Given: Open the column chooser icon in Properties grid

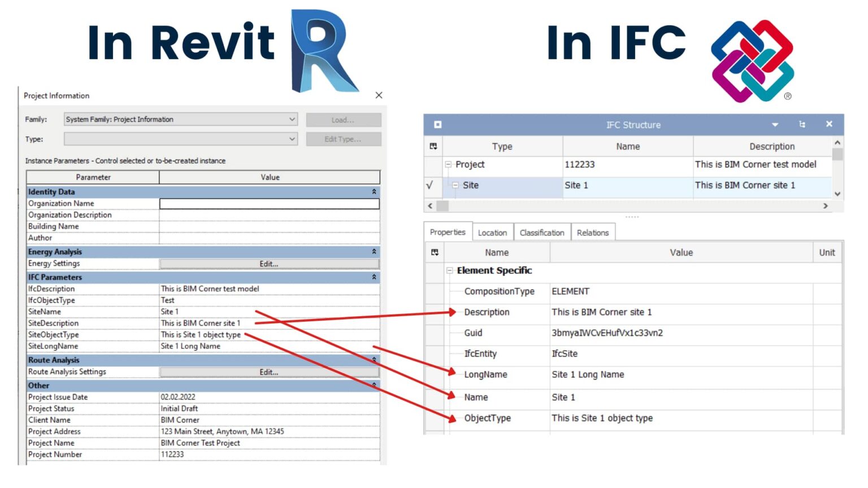Looking at the screenshot, I should pyautogui.click(x=434, y=252).
